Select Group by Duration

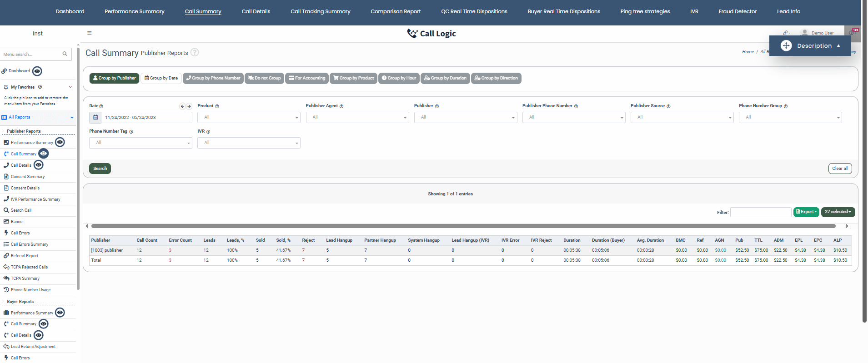pos(445,78)
